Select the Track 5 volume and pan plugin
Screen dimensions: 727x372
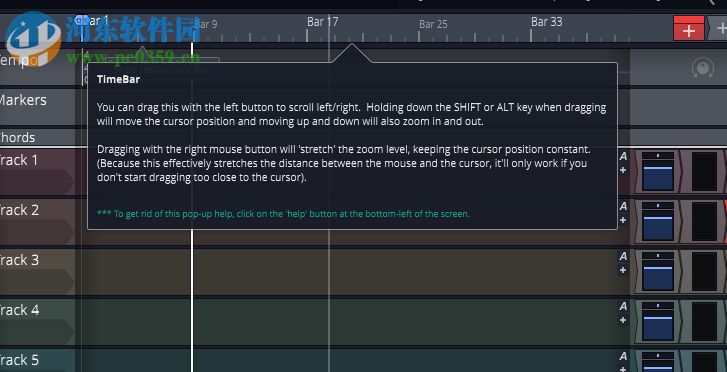tap(658, 361)
